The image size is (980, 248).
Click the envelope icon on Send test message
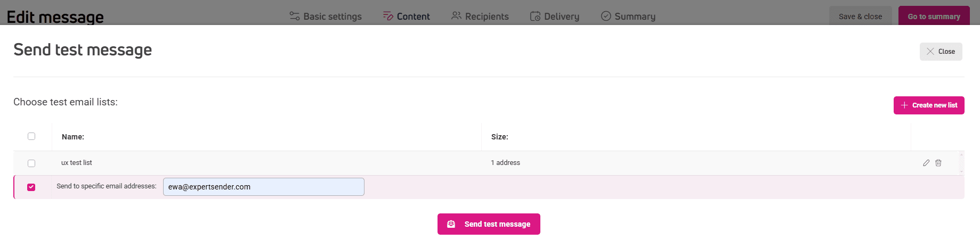[451, 224]
